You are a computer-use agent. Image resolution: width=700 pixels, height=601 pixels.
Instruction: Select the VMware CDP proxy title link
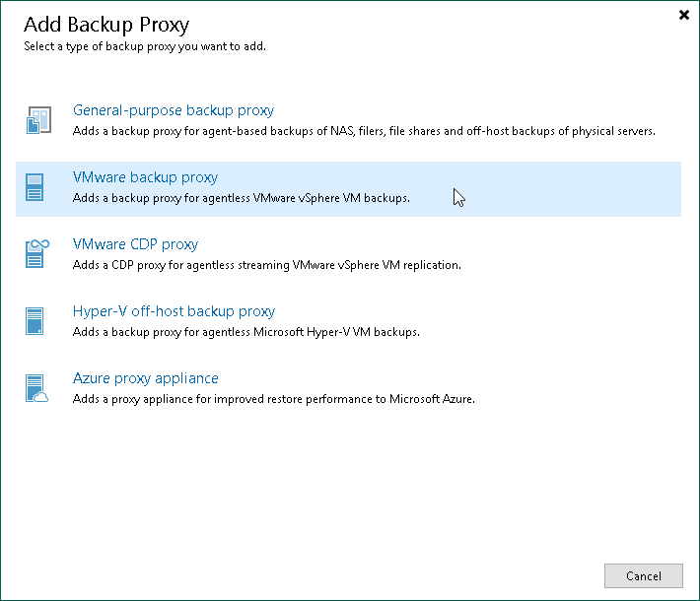coord(135,244)
